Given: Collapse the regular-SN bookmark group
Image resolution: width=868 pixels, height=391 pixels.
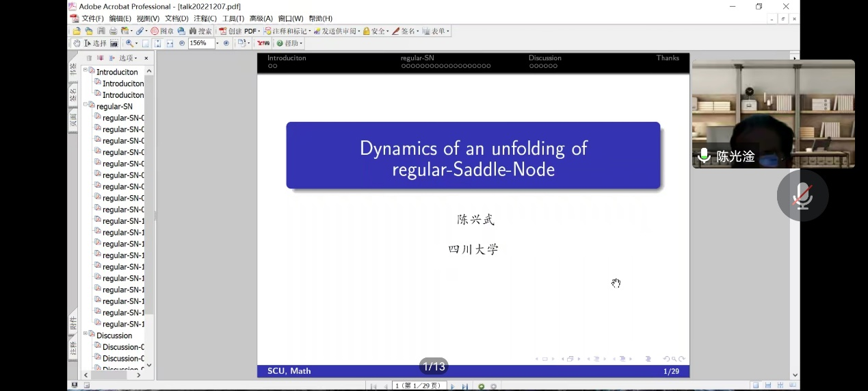Looking at the screenshot, I should pyautogui.click(x=86, y=106).
